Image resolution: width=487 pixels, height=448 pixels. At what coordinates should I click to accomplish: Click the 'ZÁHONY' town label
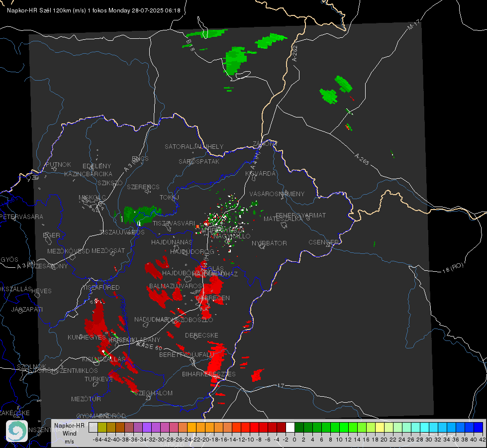[x=265, y=144]
